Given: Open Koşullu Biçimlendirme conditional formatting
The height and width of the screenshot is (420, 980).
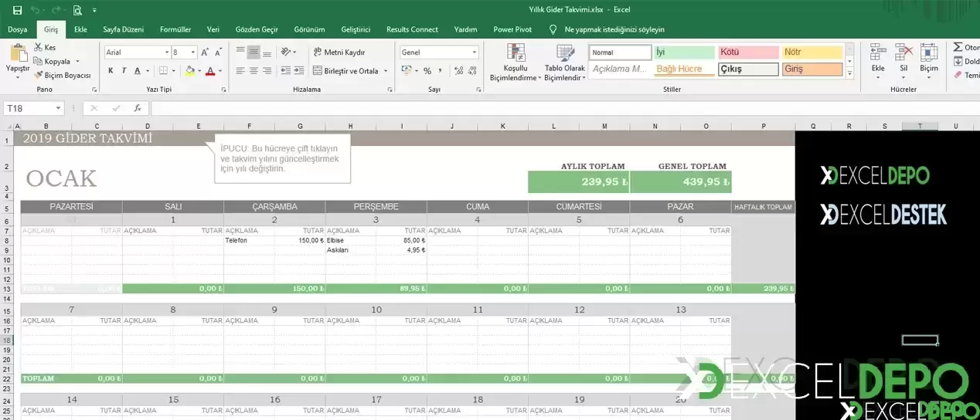Looking at the screenshot, I should [515, 63].
